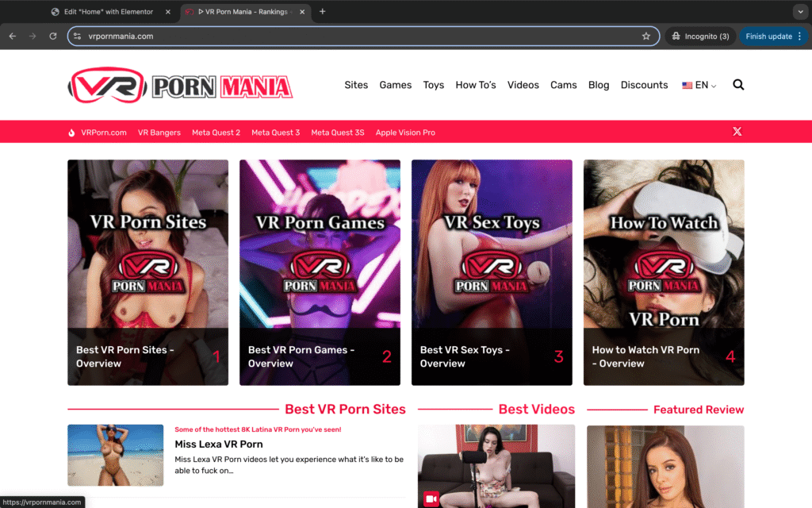Reload the current page
The height and width of the screenshot is (508, 812).
point(53,37)
